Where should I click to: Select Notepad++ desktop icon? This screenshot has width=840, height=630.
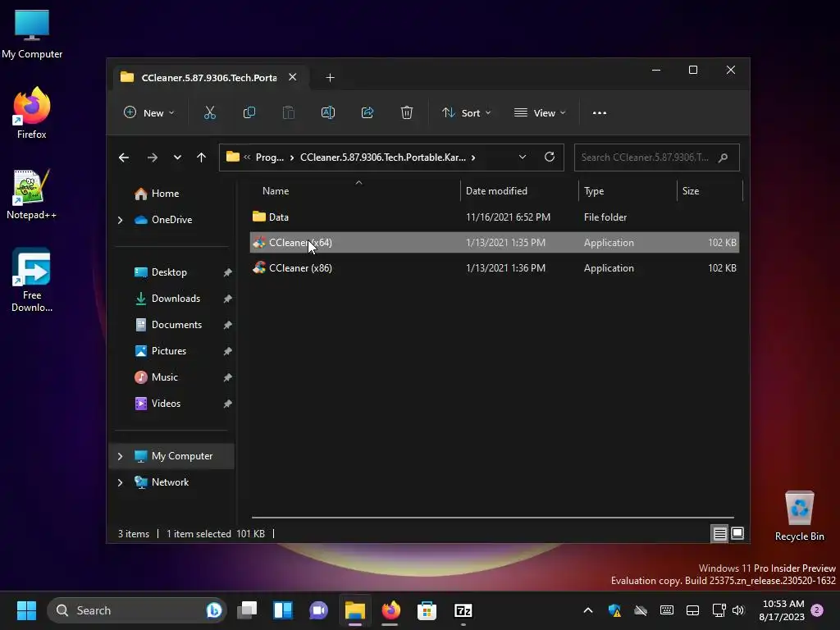pyautogui.click(x=32, y=194)
